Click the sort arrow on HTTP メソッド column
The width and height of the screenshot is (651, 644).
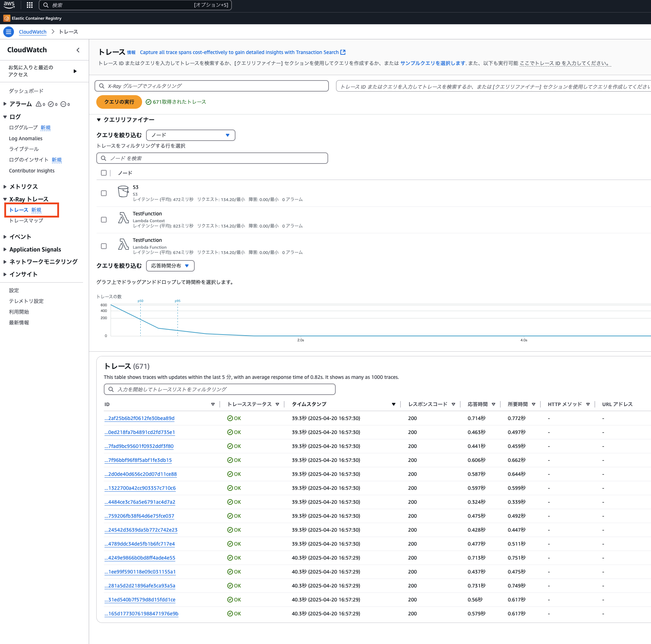pyautogui.click(x=588, y=404)
